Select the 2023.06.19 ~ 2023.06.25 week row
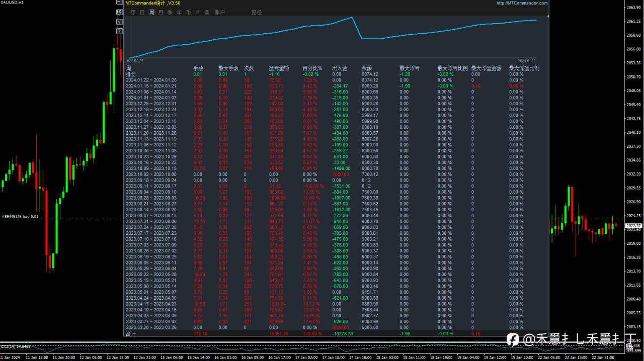Image resolution: width=644 pixels, height=361 pixels. pyautogui.click(x=336, y=256)
